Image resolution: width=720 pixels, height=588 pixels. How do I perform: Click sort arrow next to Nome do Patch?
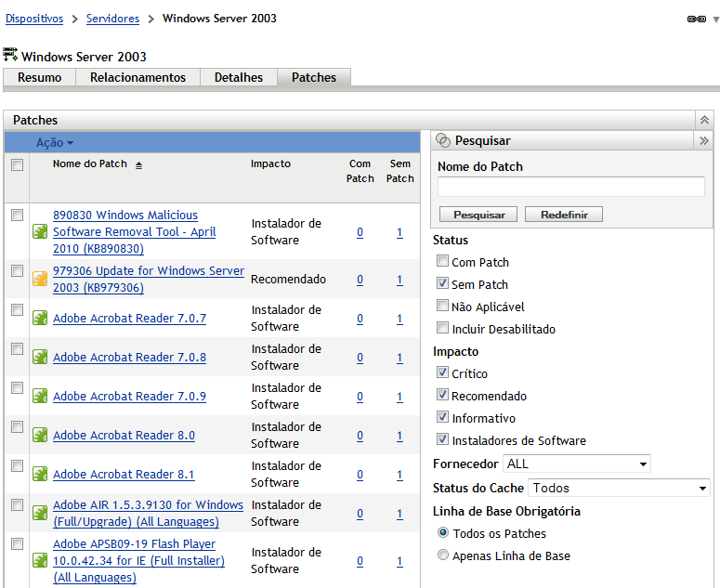pos(138,165)
